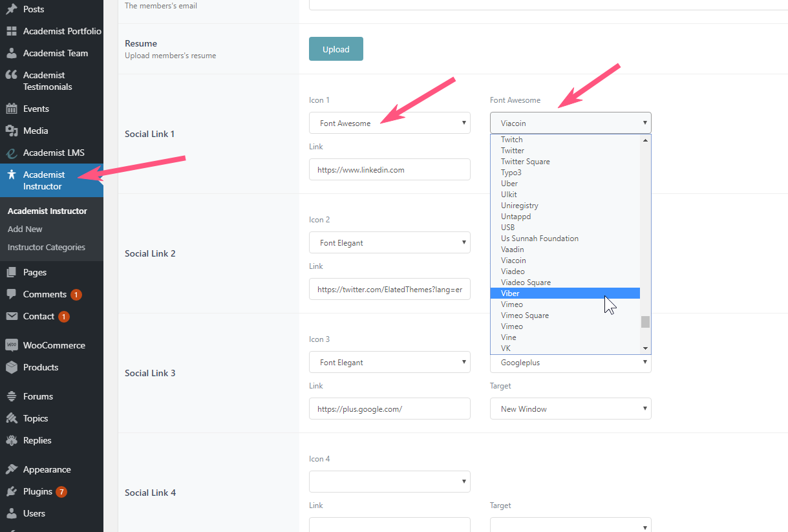Choose Vaadin in the dropdown list
Viewport: 788px width, 532px height.
(x=566, y=250)
